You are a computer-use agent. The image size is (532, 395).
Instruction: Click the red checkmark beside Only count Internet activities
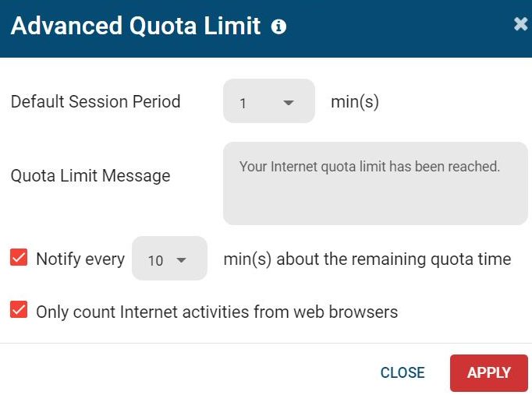[x=19, y=309]
